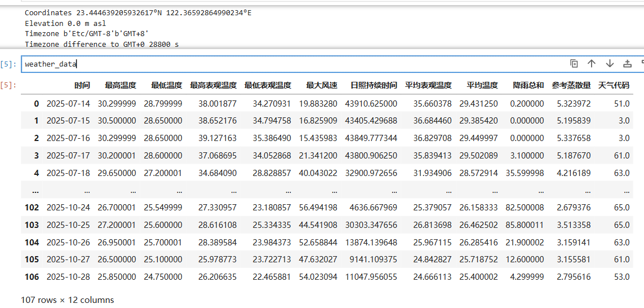Select the date 2025-07-14

tap(68, 104)
